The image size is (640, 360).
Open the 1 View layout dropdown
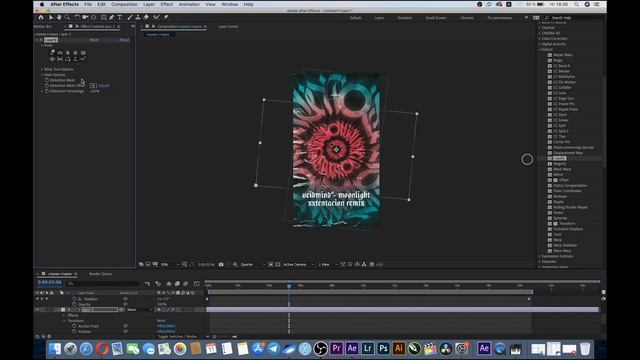(328, 264)
